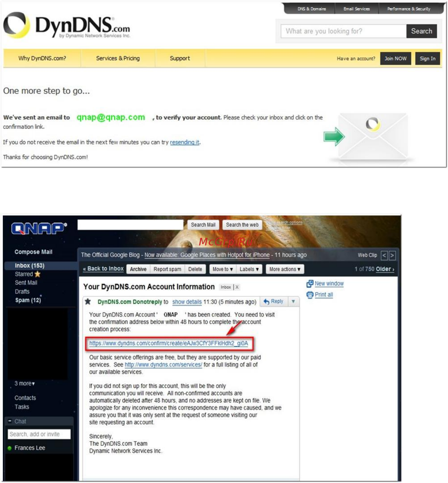This screenshot has height=483, width=448.
Task: Click chat Search, add or invite field
Action: (x=39, y=434)
